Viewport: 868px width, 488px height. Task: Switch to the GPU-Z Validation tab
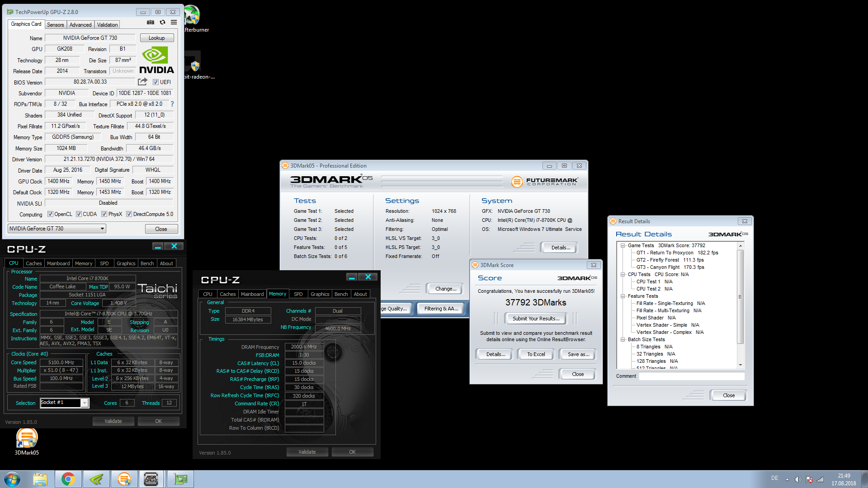[108, 25]
